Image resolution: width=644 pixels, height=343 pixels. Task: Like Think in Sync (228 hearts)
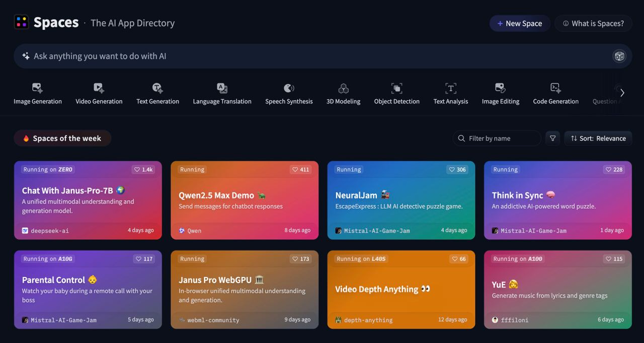(x=614, y=169)
